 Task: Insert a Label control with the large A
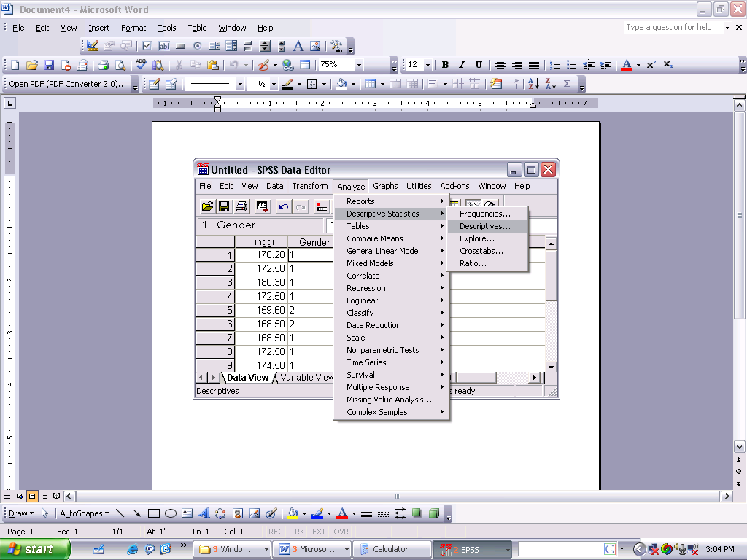(298, 46)
